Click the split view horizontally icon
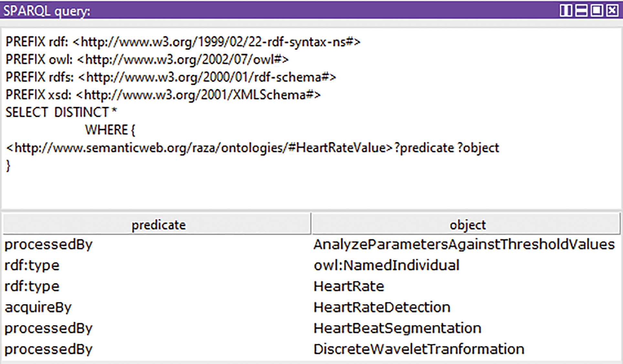This screenshot has width=623, height=364. (x=581, y=10)
